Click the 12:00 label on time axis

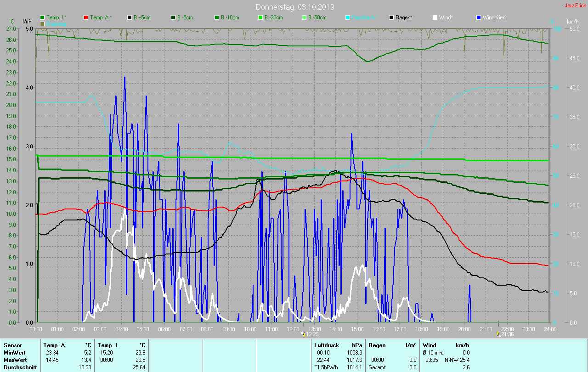293,329
